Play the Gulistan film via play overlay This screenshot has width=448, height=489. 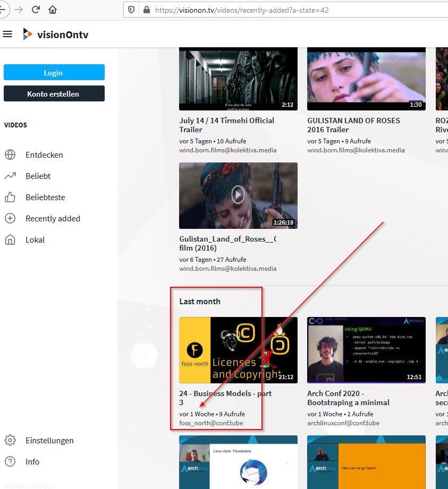tap(238, 195)
